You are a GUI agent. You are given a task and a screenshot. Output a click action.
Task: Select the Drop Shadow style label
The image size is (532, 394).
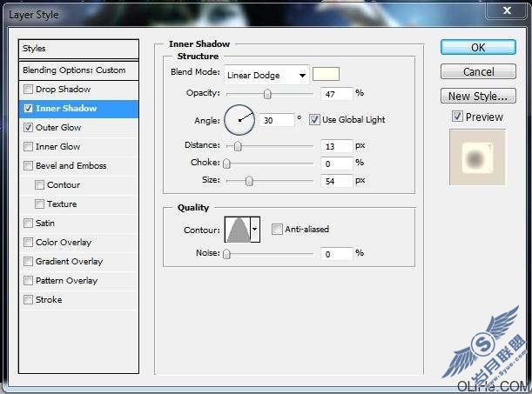coord(63,89)
